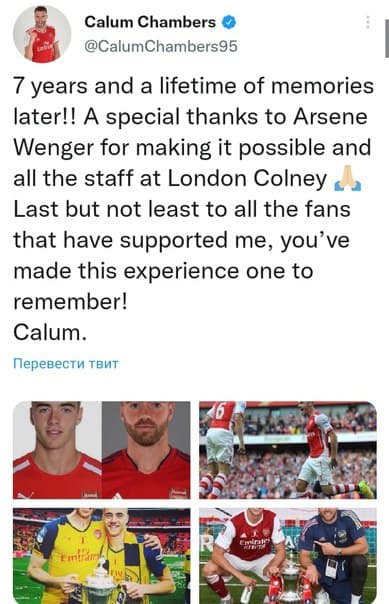Open the display name Calum Chambers
The image size is (389, 604).
(x=150, y=22)
